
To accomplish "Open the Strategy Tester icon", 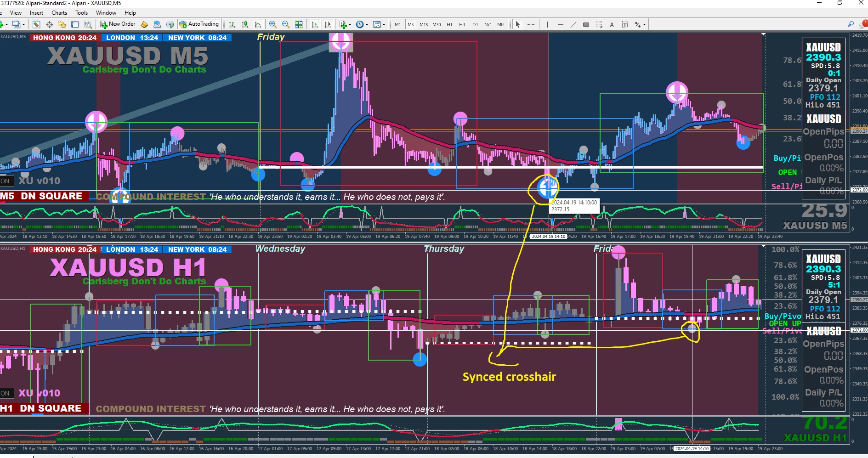I will click(88, 24).
